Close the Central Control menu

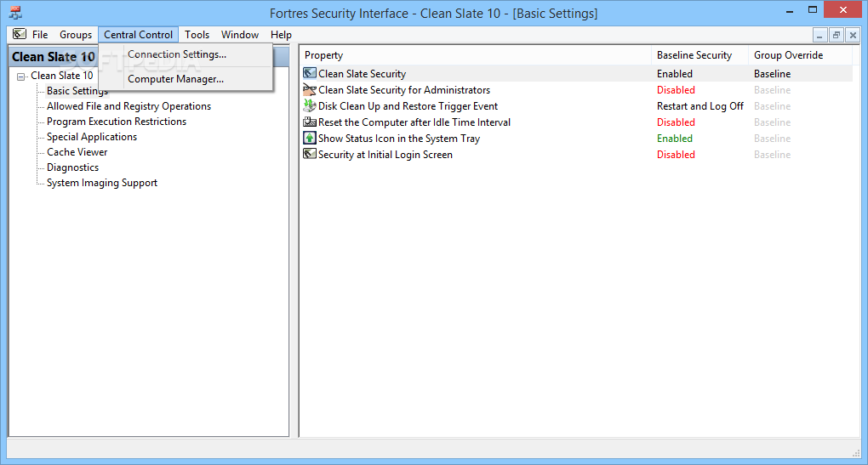[x=139, y=34]
